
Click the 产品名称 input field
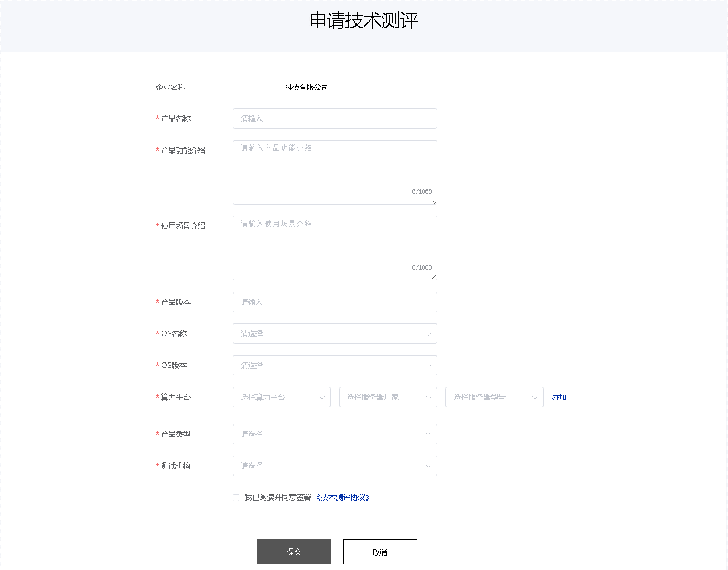coord(334,118)
